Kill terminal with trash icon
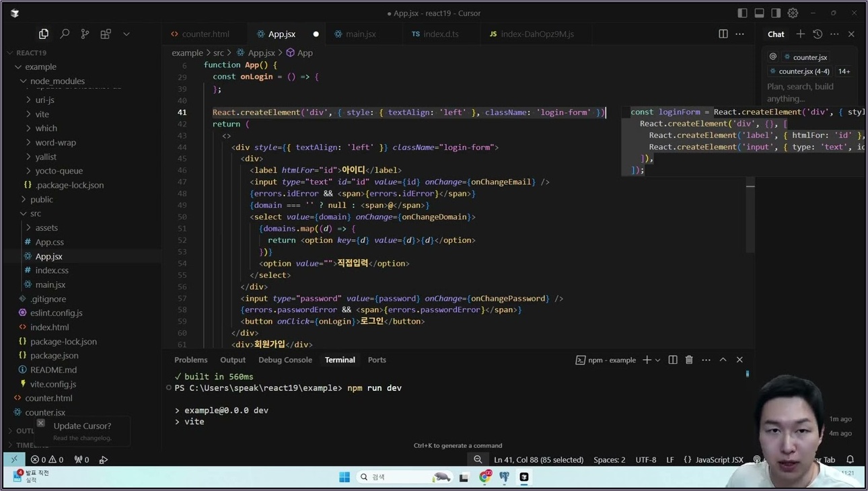The height and width of the screenshot is (491, 868). (689, 360)
